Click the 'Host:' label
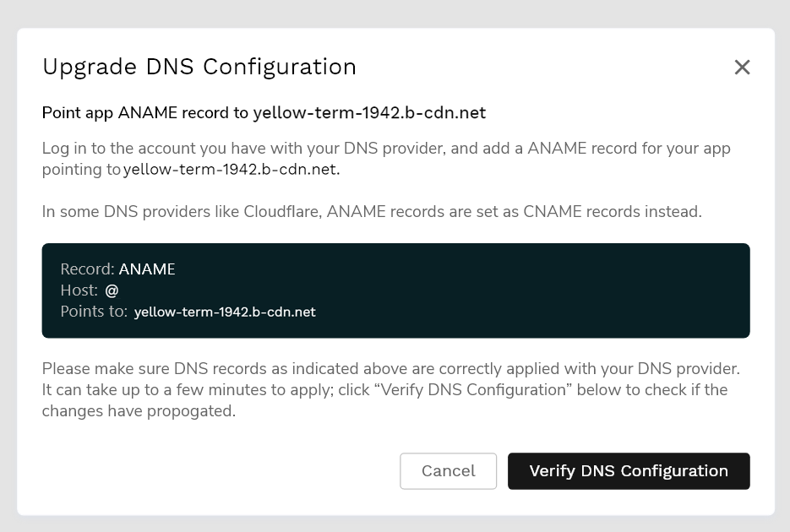 [x=79, y=290]
